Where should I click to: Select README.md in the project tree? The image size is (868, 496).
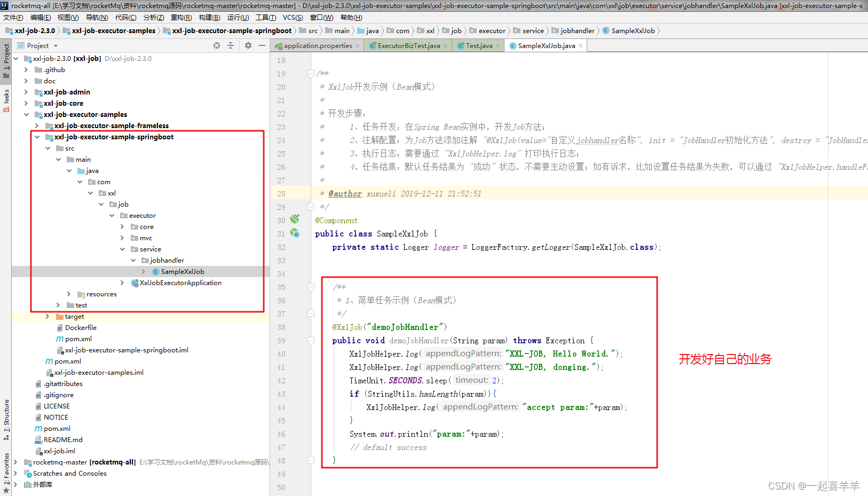[63, 439]
